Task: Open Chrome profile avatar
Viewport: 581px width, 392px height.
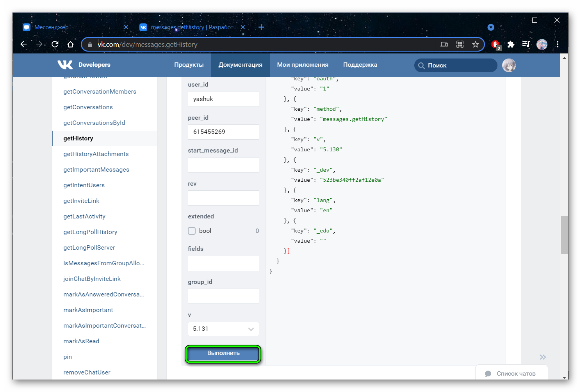Action: [x=542, y=44]
